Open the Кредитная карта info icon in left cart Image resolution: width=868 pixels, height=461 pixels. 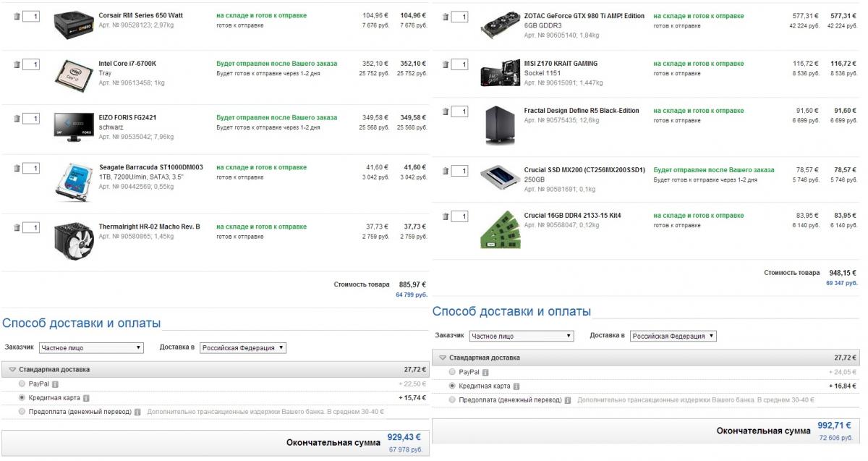[x=86, y=398]
